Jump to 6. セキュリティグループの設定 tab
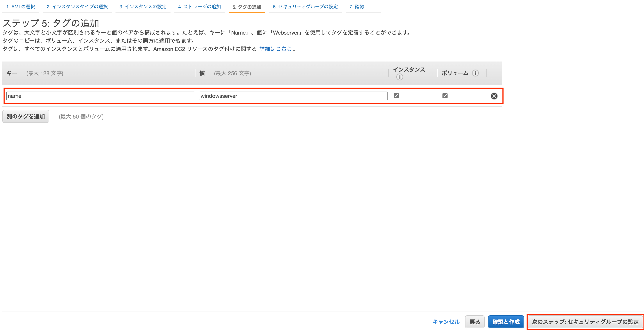The image size is (644, 330). (x=305, y=7)
